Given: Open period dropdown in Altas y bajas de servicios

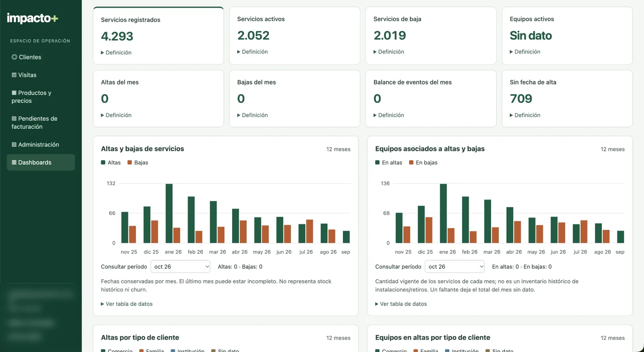Looking at the screenshot, I should 180,267.
